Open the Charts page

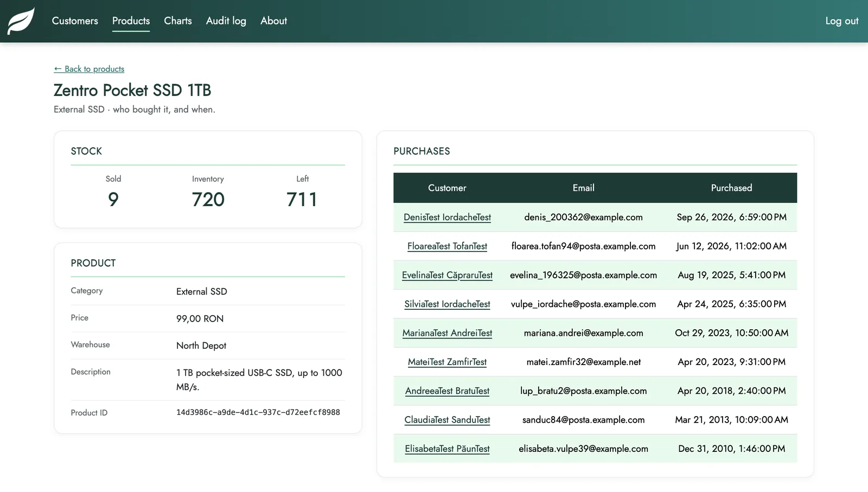[x=178, y=21]
